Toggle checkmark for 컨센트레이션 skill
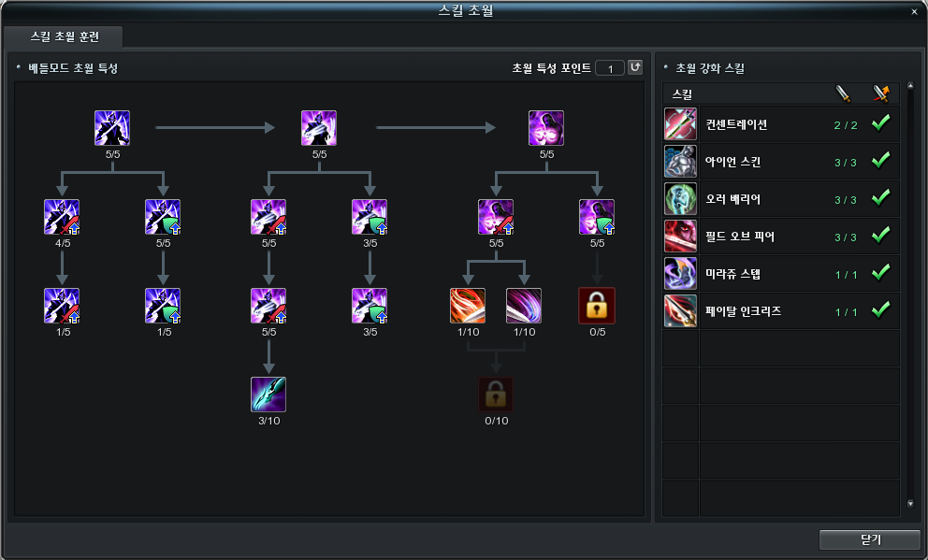This screenshot has width=928, height=560. pyautogui.click(x=880, y=123)
